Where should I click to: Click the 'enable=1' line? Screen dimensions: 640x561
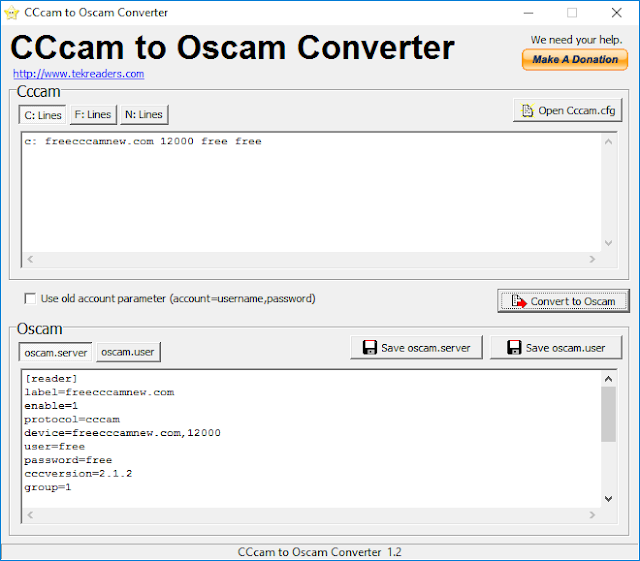(51, 405)
